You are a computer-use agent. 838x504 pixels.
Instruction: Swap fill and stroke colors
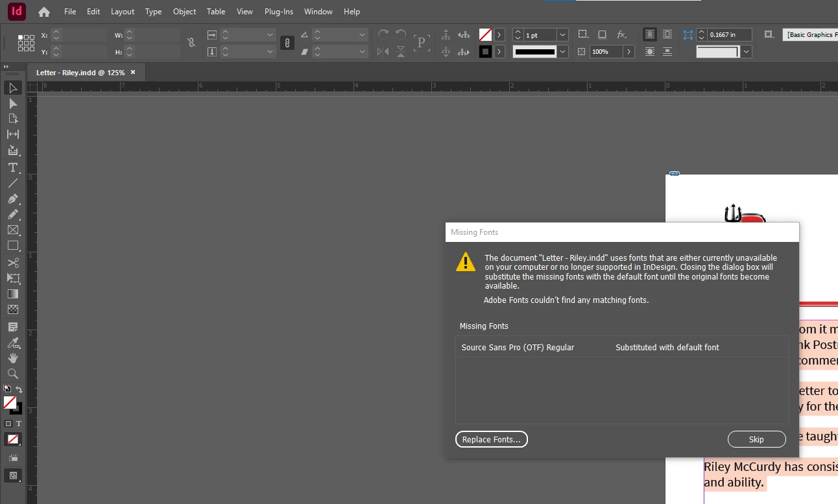[x=19, y=390]
